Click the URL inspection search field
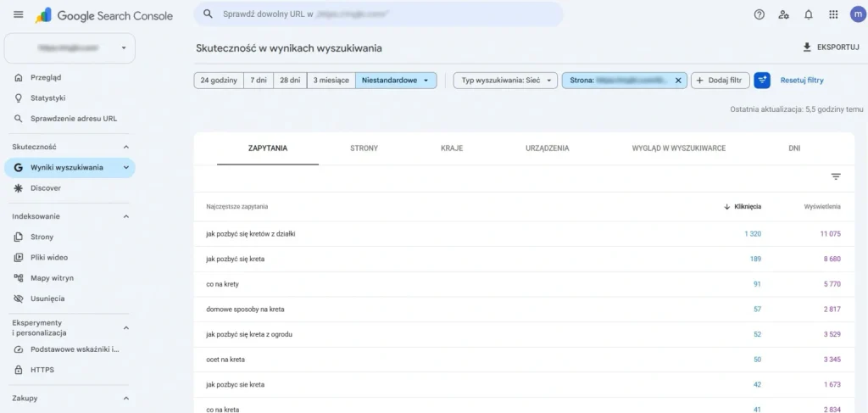 [x=378, y=14]
